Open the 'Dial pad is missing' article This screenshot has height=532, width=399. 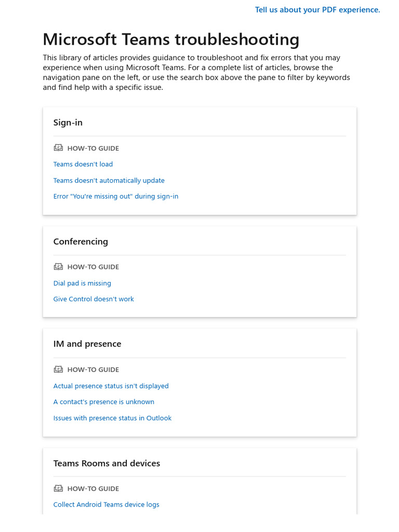coord(82,283)
